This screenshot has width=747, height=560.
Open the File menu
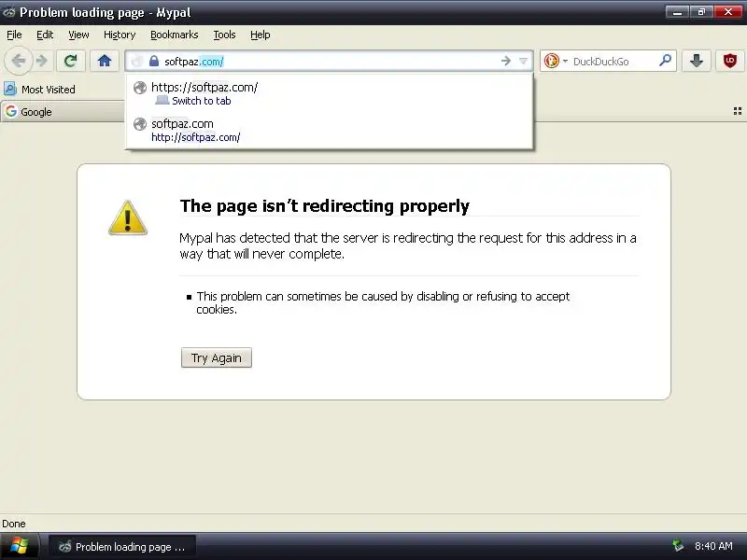tap(14, 35)
